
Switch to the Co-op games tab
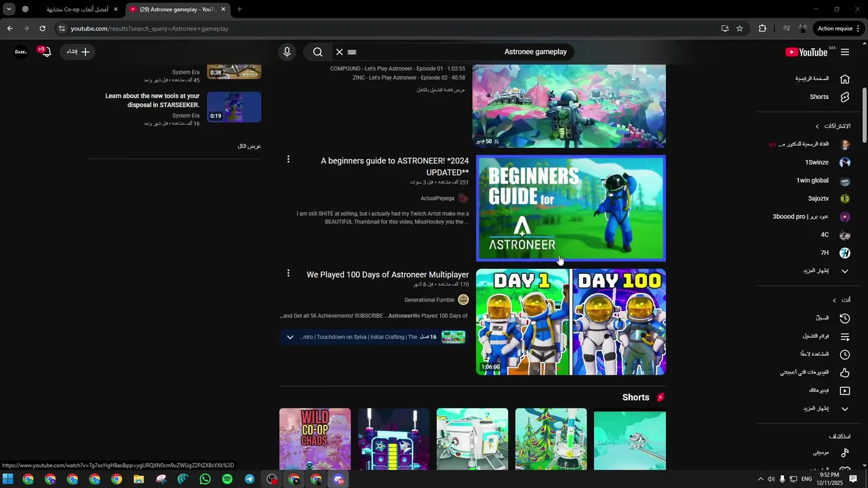70,9
